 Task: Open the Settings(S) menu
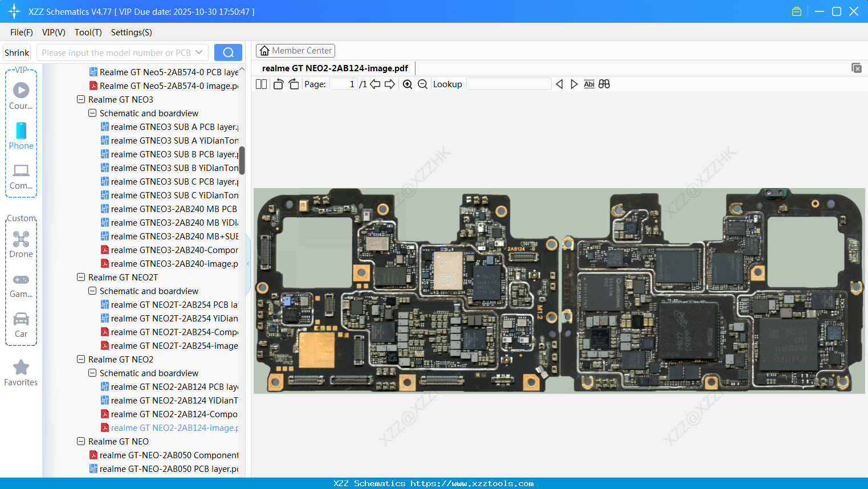pyautogui.click(x=132, y=32)
